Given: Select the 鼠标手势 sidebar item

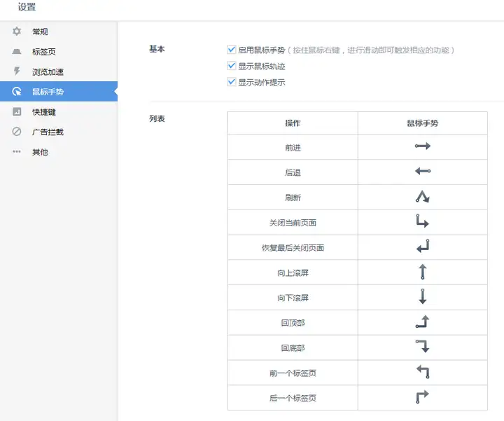Looking at the screenshot, I should 59,92.
